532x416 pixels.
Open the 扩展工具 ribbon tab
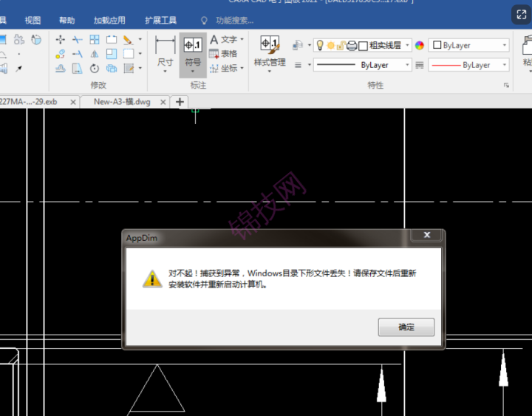coord(160,21)
